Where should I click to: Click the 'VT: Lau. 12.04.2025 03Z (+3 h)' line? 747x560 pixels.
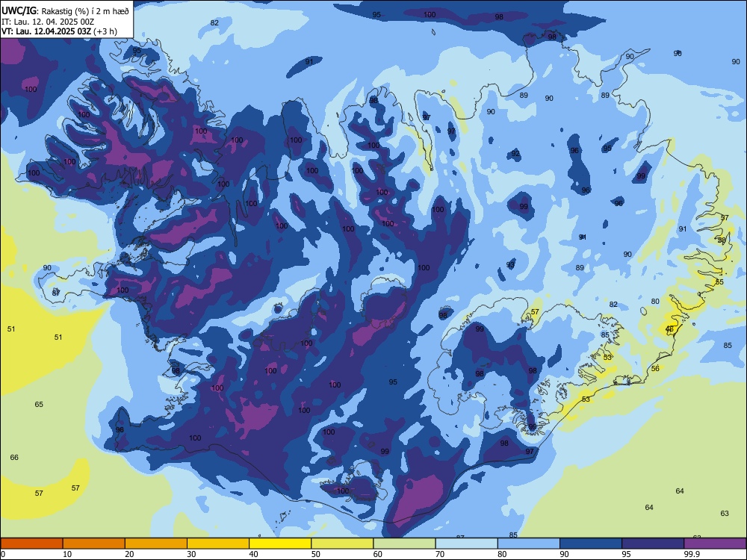pyautogui.click(x=59, y=31)
